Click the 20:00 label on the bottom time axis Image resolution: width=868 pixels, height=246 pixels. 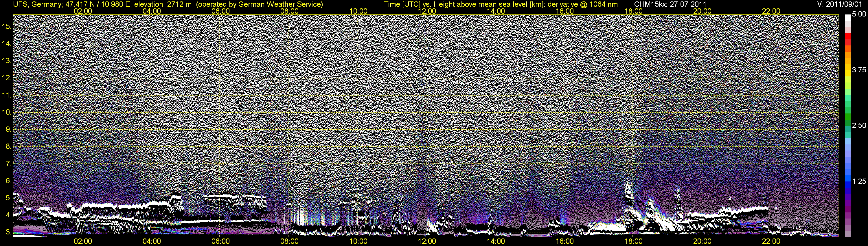tap(702, 241)
